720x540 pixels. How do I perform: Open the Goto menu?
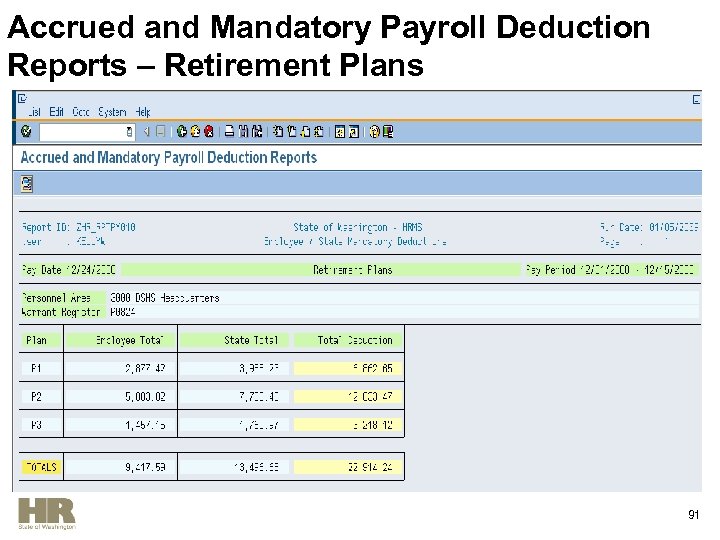[x=81, y=112]
